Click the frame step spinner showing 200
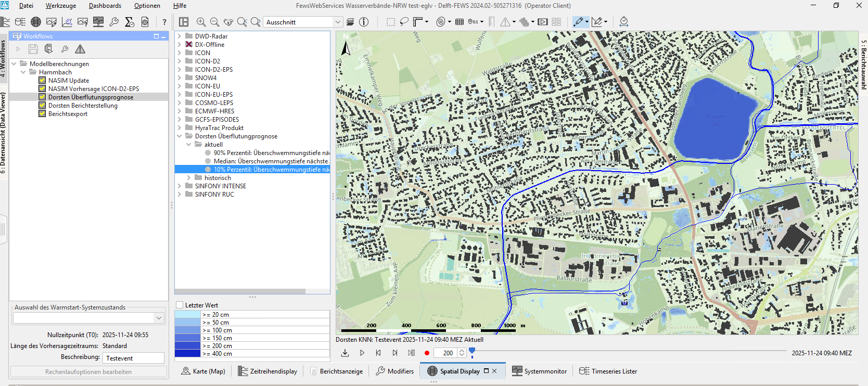 pos(450,353)
